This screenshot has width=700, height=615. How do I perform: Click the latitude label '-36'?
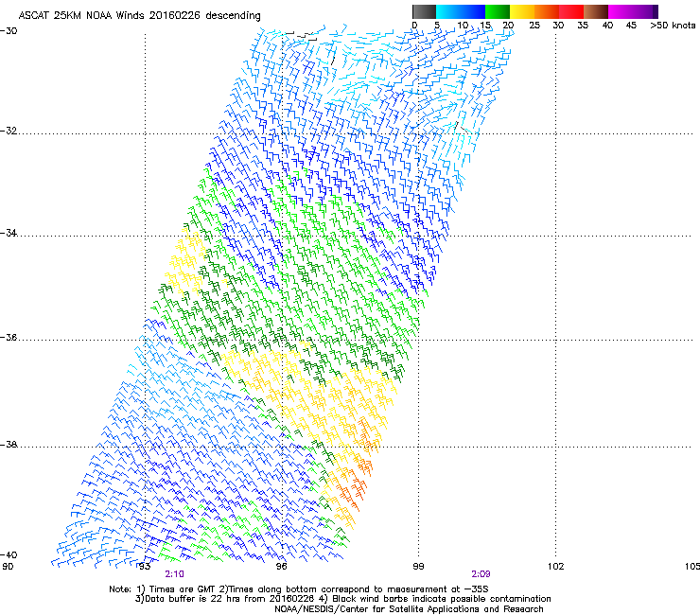pyautogui.click(x=9, y=338)
